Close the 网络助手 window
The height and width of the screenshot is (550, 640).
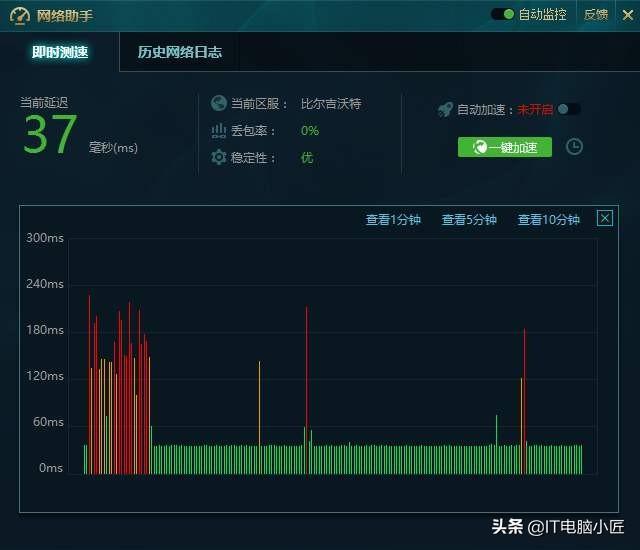627,16
